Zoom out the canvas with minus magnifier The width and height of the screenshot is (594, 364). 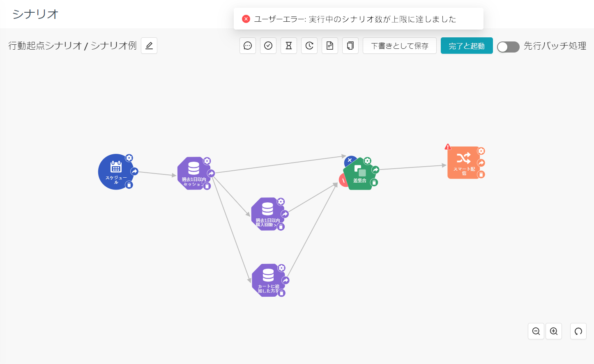coord(536,331)
